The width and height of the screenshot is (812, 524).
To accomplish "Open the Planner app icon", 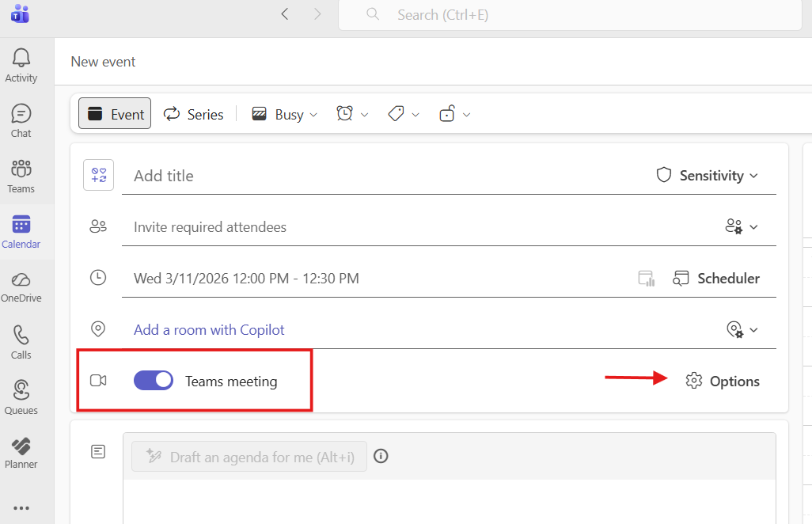I will pyautogui.click(x=21, y=453).
